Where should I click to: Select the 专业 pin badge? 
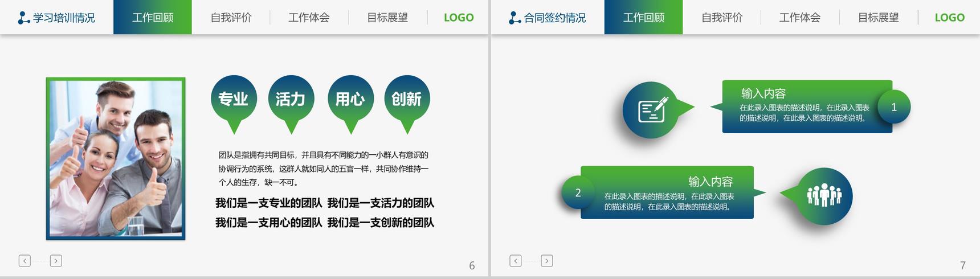(234, 105)
